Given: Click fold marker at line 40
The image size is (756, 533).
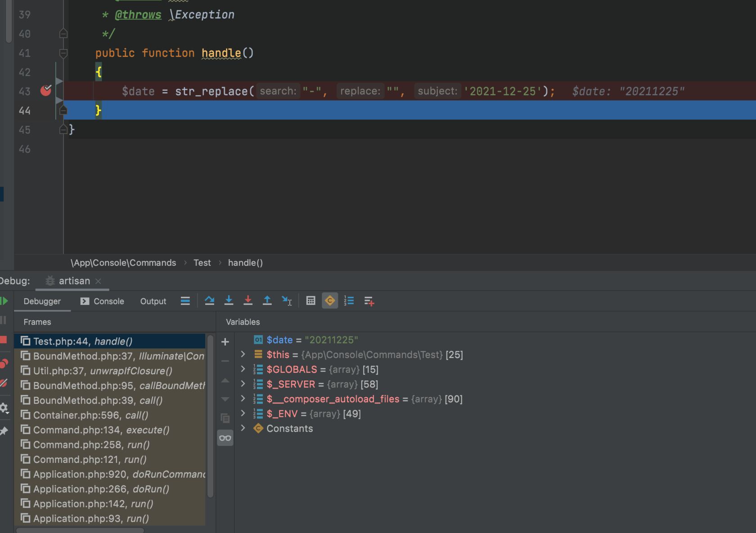Looking at the screenshot, I should tap(63, 34).
